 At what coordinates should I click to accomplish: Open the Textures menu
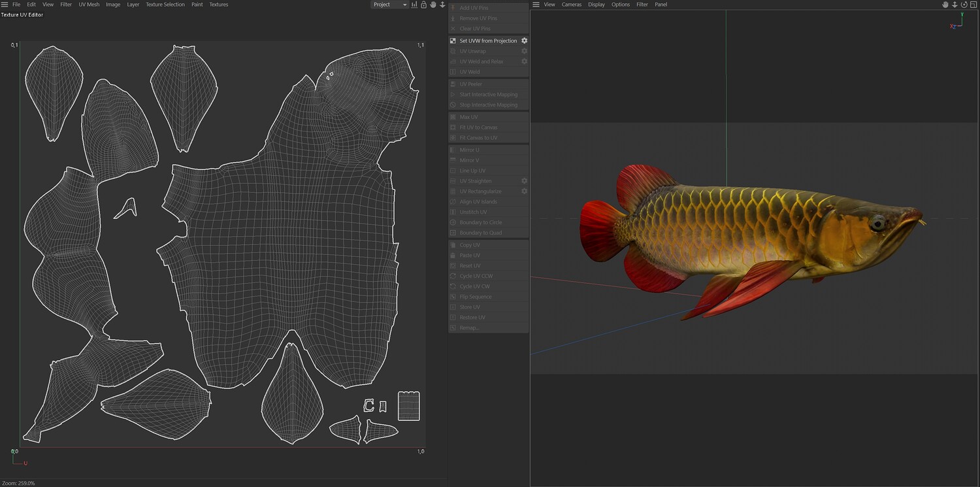pyautogui.click(x=219, y=5)
